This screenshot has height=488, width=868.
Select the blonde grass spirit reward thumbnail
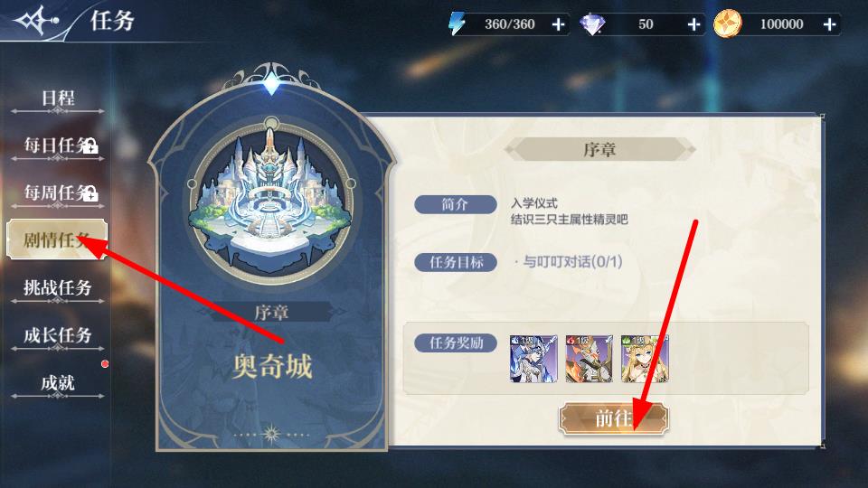coord(645,359)
